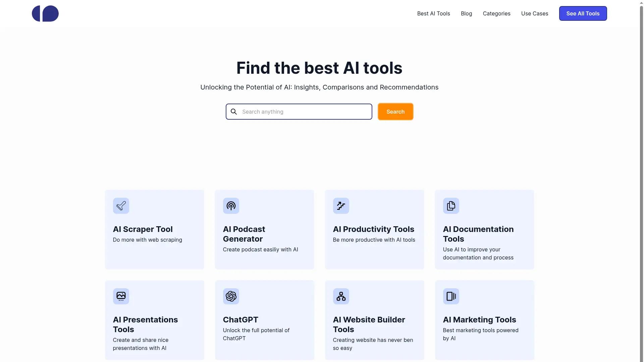Click the ChatGPT logo icon

click(x=231, y=296)
